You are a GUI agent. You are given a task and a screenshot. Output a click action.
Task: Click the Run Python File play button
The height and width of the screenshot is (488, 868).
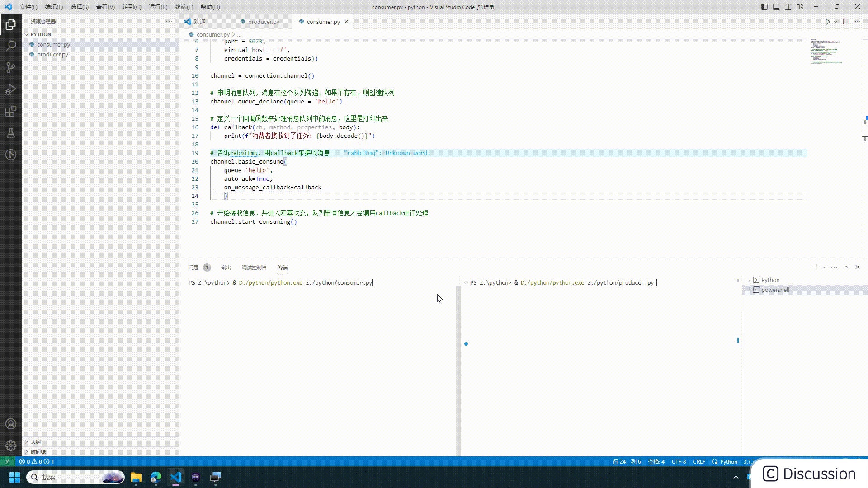pos(828,22)
